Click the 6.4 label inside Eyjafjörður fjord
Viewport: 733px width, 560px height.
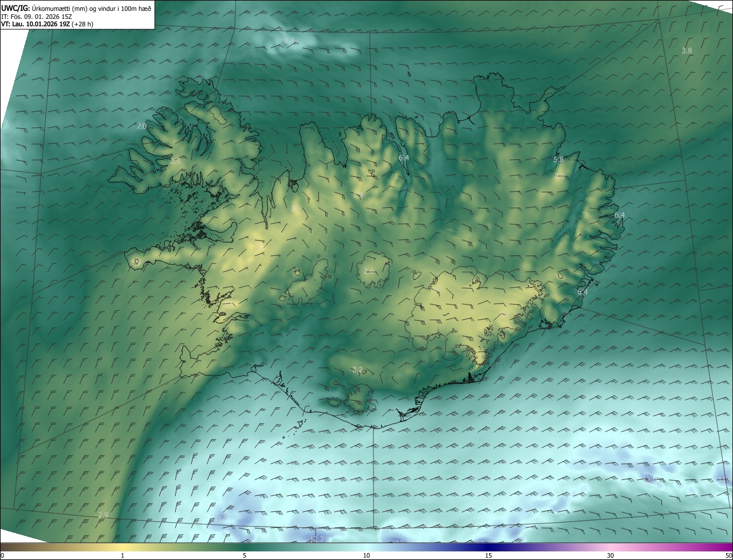[404, 157]
